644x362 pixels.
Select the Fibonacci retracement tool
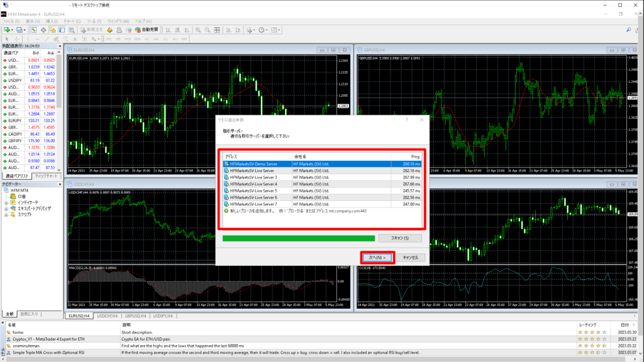point(65,39)
